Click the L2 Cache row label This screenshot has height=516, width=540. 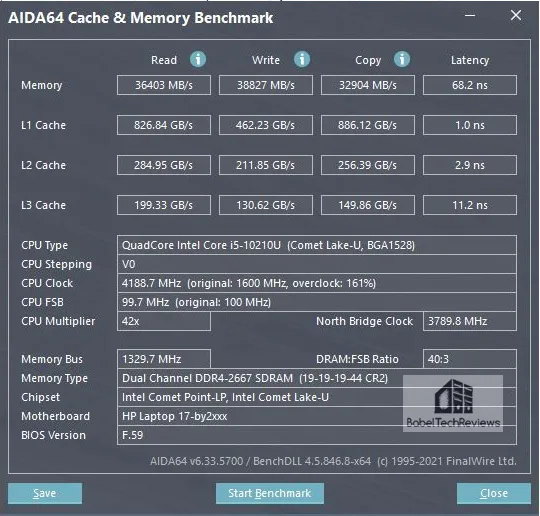coord(43,165)
